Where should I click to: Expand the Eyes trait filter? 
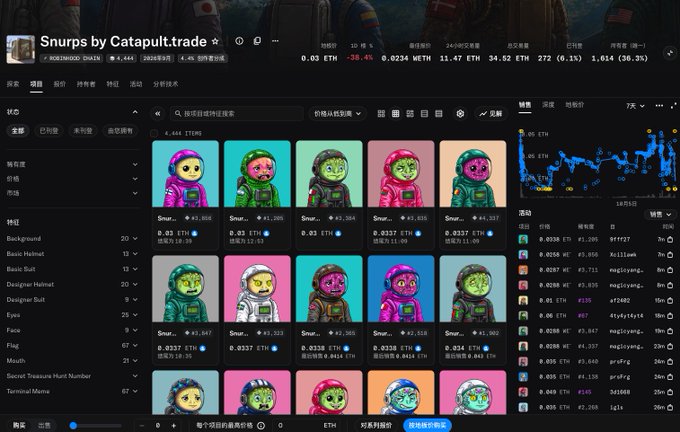click(x=72, y=315)
